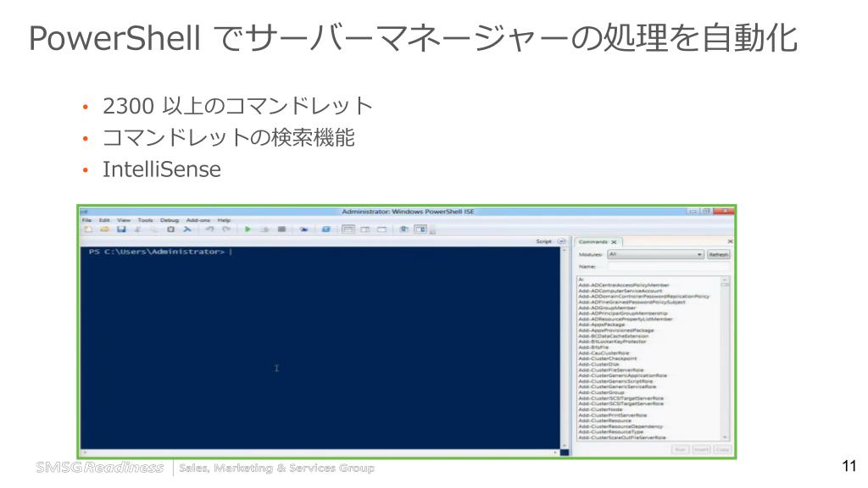Click the Refresh button
This screenshot has width=868, height=488.
(719, 254)
